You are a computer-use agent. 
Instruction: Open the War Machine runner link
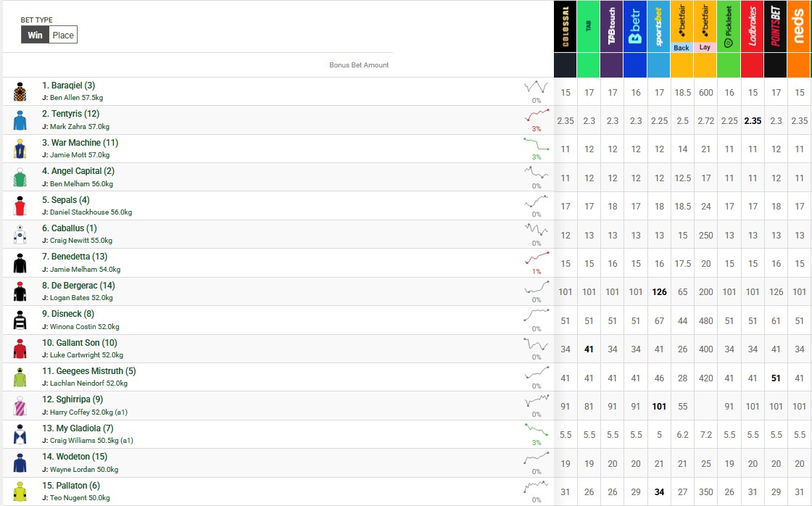[x=80, y=143]
